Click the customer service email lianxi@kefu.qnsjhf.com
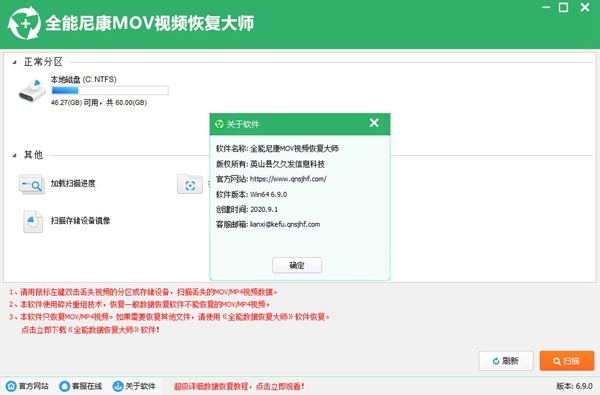Viewport: 600px width, 395px height. [285, 224]
